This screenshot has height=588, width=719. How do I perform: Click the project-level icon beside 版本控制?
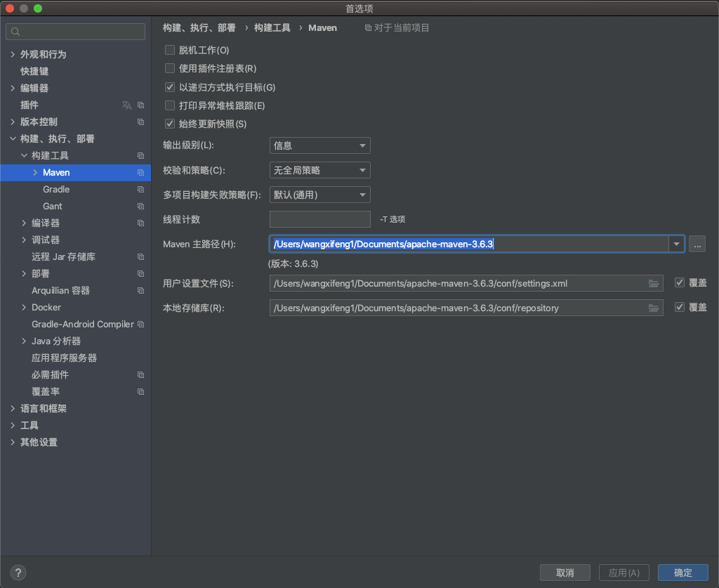tap(140, 122)
